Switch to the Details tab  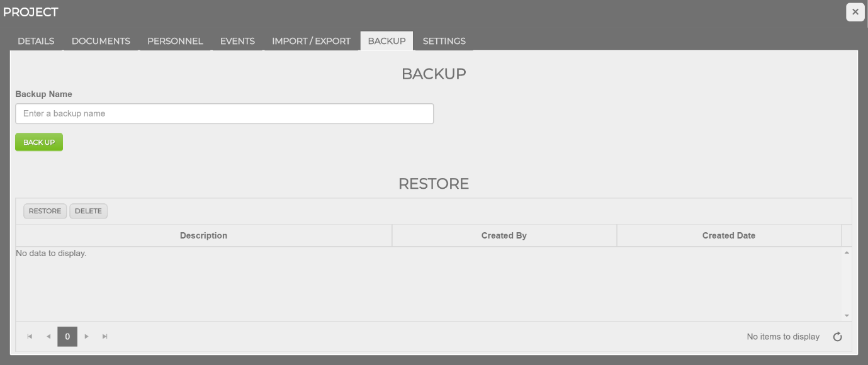(x=35, y=41)
